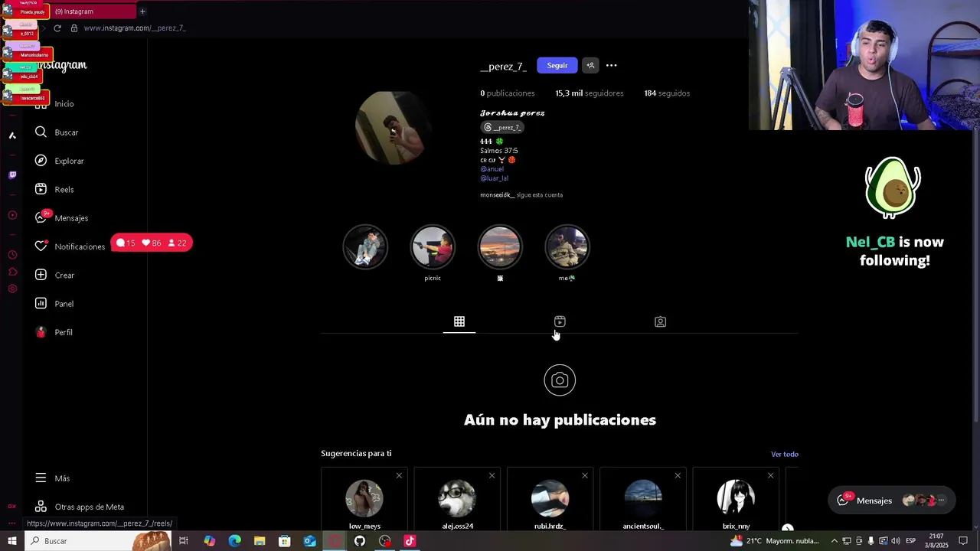Viewport: 980px width, 551px height.
Task: Switch to the tagged photos tab
Action: pos(660,322)
